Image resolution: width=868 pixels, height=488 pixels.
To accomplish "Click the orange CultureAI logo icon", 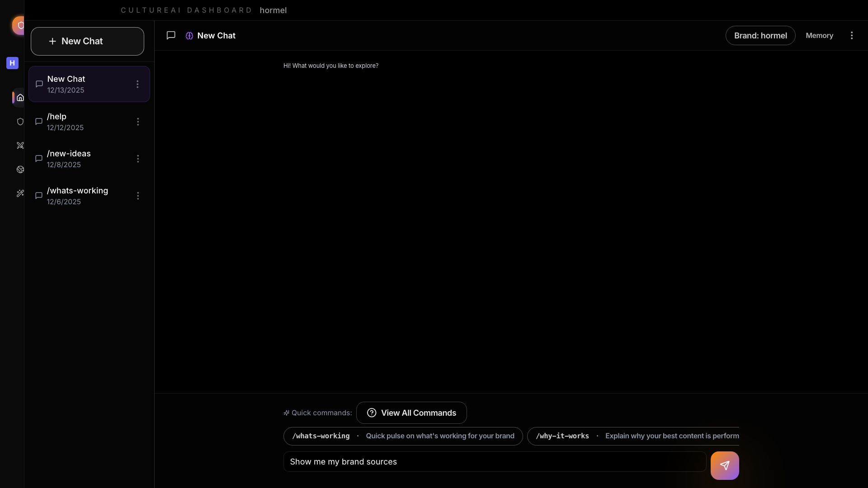I will point(19,25).
